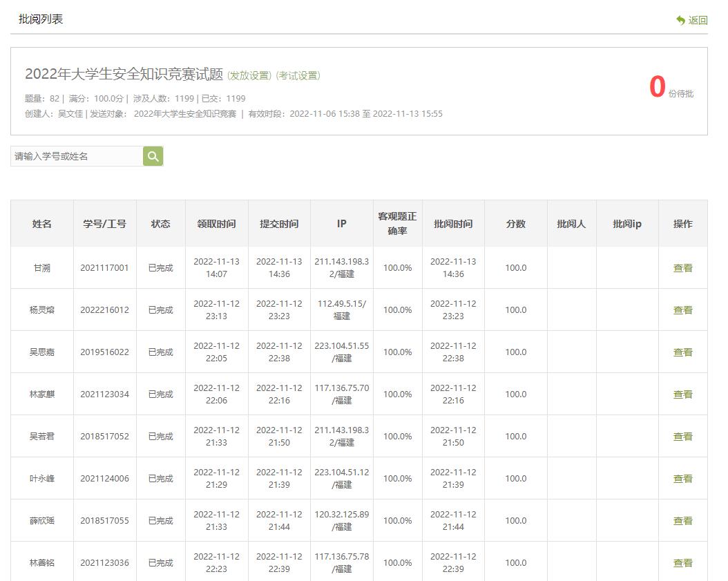The height and width of the screenshot is (581, 728).
Task: Click student ID 2018517055
Action: click(x=104, y=521)
